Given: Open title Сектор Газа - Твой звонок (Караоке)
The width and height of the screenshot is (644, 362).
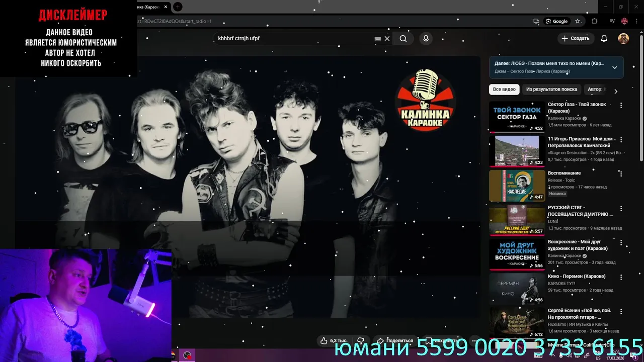Looking at the screenshot, I should pos(577,108).
